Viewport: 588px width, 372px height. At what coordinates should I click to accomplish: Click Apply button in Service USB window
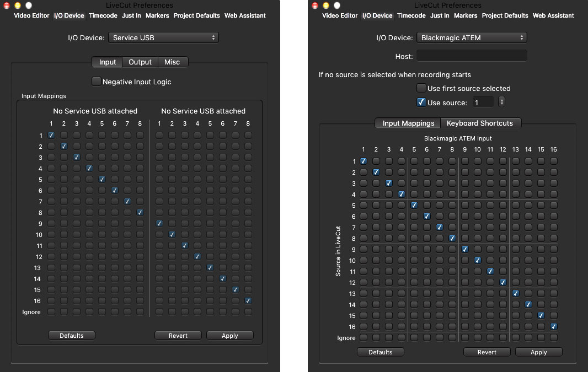(x=230, y=336)
